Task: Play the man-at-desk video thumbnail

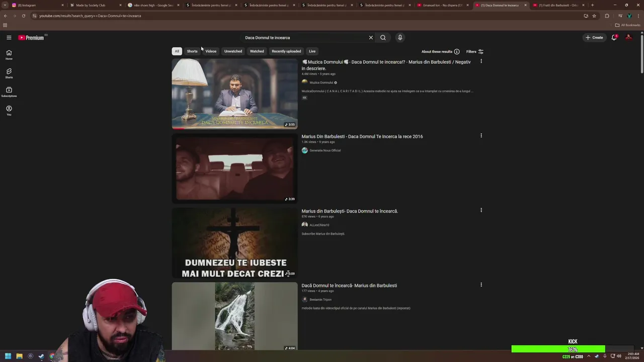Action: 234,94
